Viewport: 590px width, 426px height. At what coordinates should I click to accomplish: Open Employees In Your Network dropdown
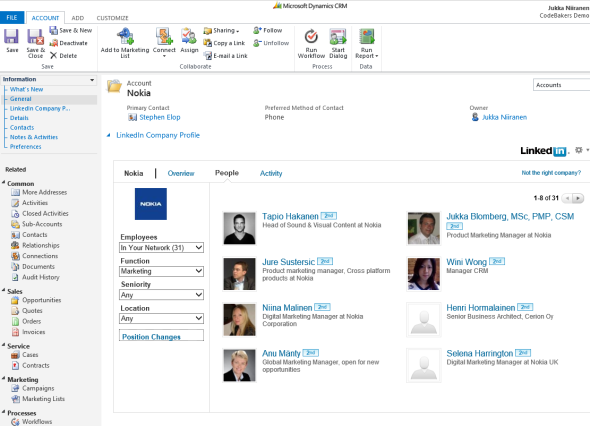pyautogui.click(x=161, y=248)
